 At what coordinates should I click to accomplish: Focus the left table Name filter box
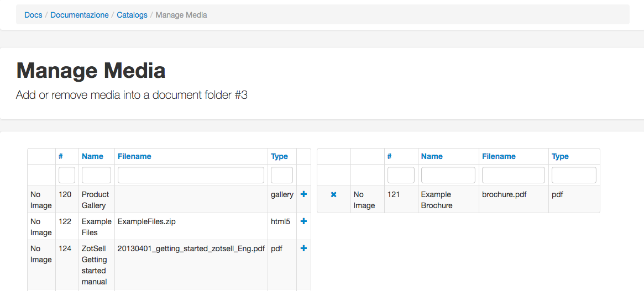point(97,175)
